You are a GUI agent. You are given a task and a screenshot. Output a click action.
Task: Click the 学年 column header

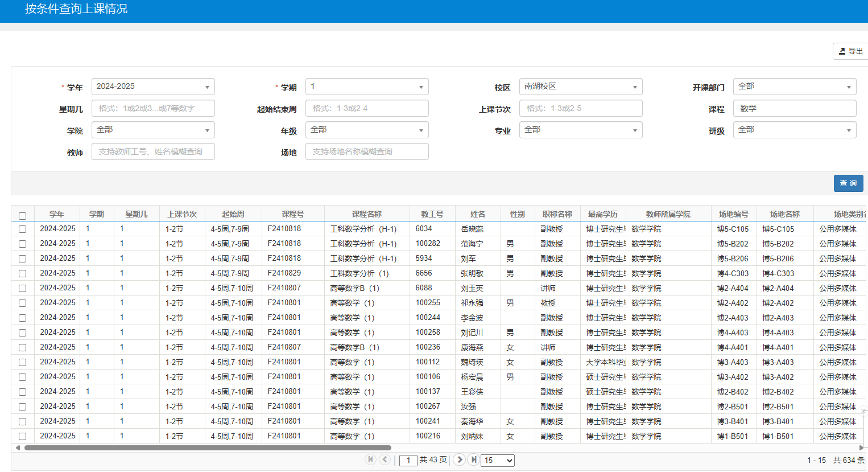(x=57, y=214)
